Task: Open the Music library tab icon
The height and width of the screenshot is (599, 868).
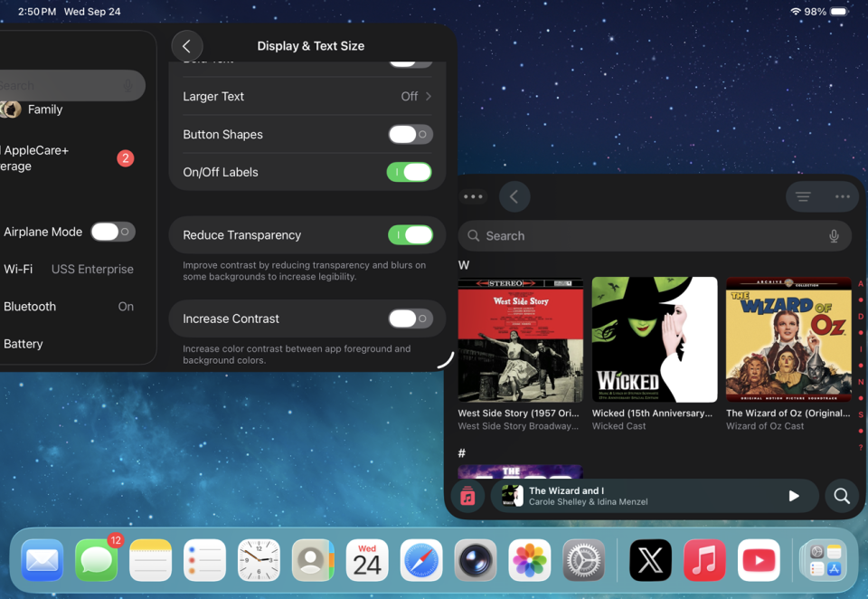Action: coord(467,496)
